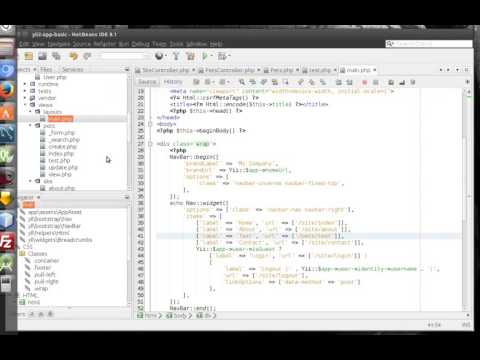Click the Previous Bookmark icon
The width and height of the screenshot is (480, 360).
(x=300, y=82)
